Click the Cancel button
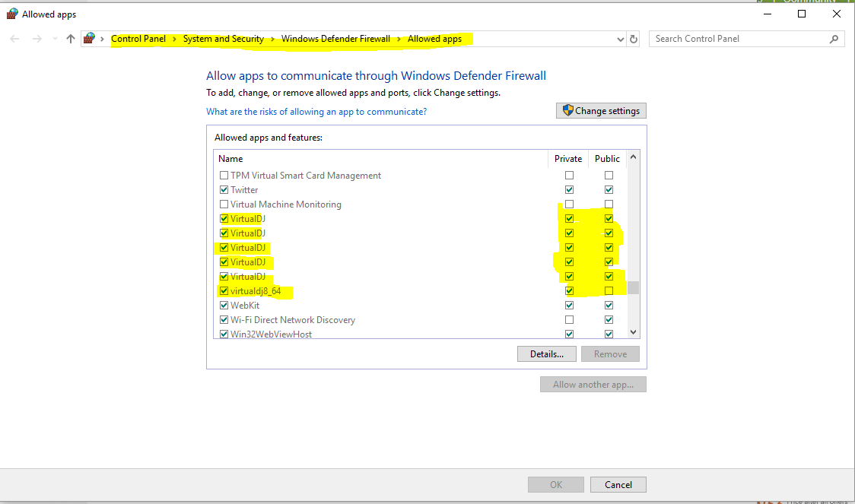The width and height of the screenshot is (855, 504). (x=618, y=485)
